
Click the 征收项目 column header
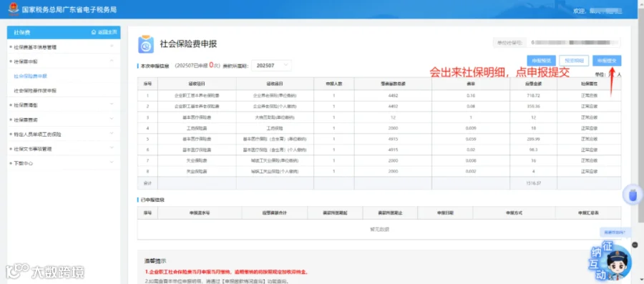click(x=196, y=84)
